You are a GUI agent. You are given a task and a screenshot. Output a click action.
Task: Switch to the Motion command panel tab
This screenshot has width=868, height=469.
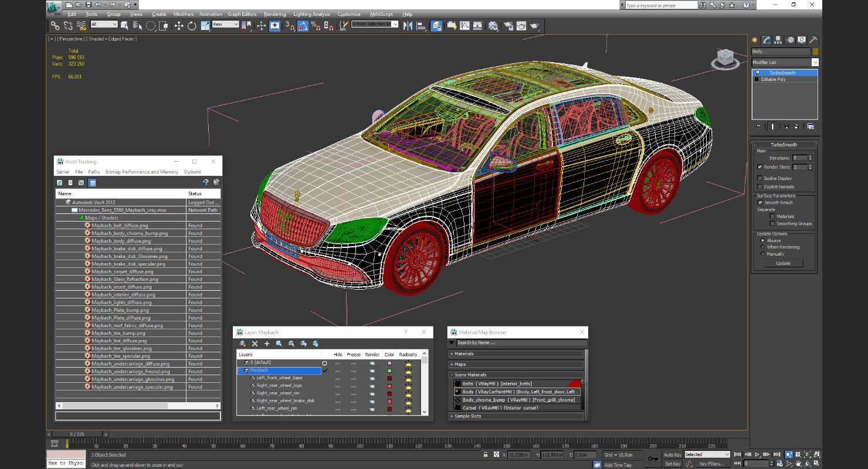pyautogui.click(x=790, y=40)
